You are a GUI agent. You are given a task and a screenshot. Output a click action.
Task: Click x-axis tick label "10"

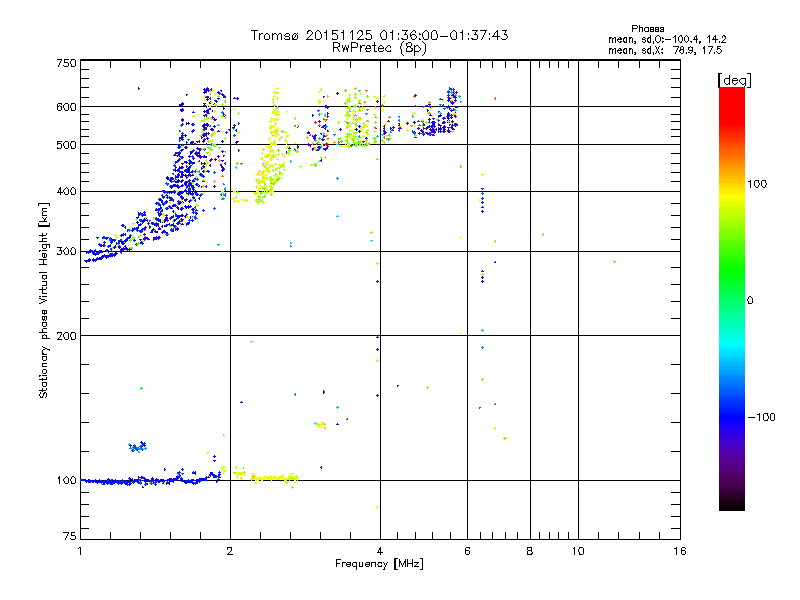click(578, 551)
